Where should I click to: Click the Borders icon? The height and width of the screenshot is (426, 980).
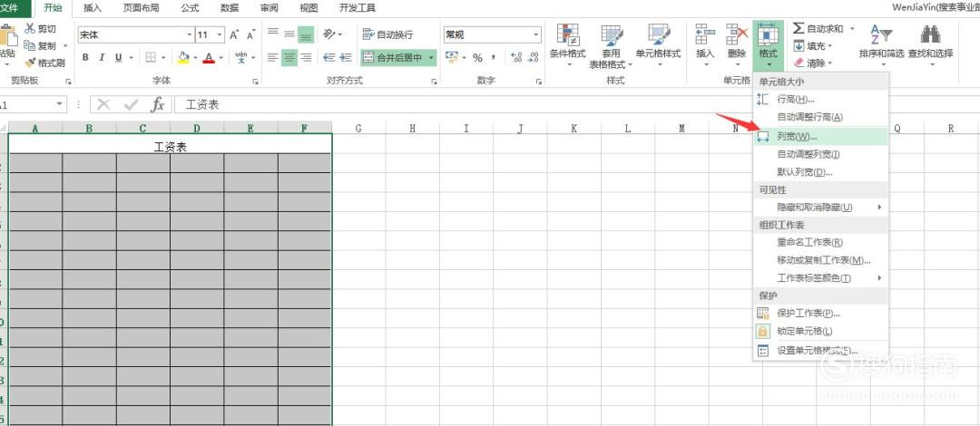(x=150, y=57)
